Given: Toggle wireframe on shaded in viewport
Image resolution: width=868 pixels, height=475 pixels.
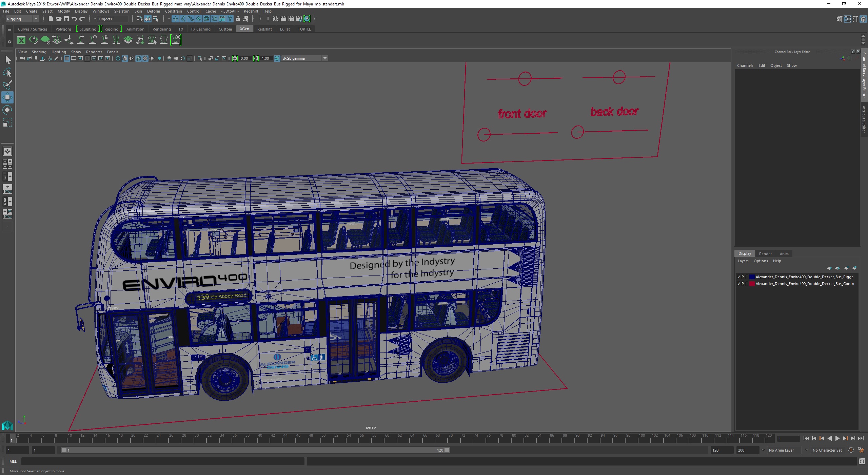Looking at the screenshot, I should (138, 59).
